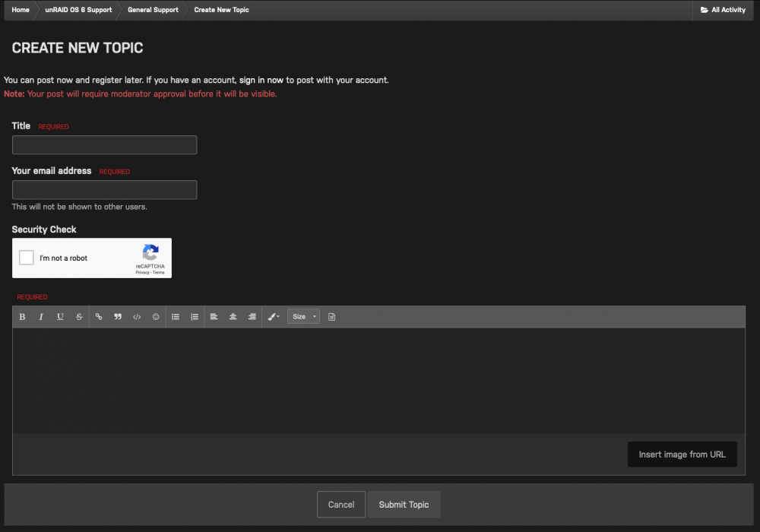Open the reCAPTCHA Privacy link

coord(142,273)
